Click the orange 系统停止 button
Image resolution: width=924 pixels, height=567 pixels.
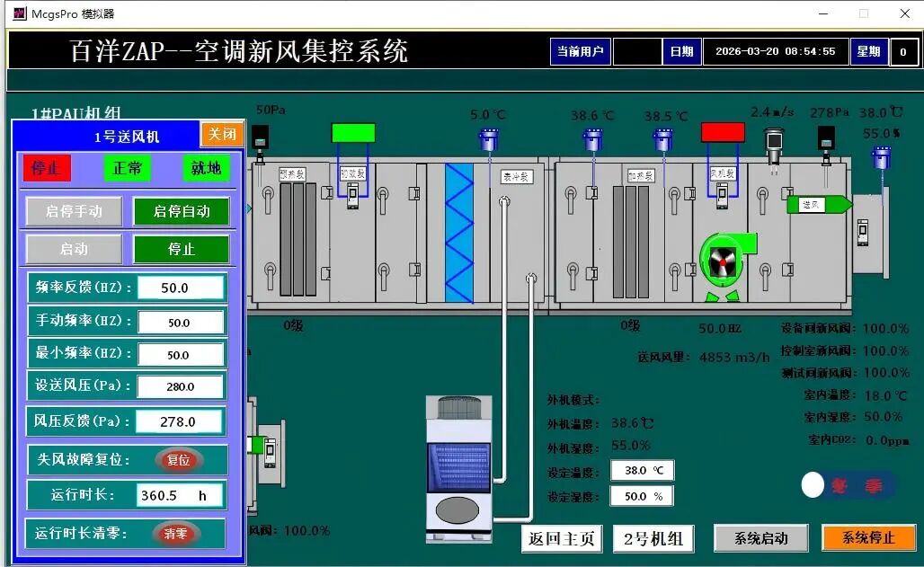point(868,537)
